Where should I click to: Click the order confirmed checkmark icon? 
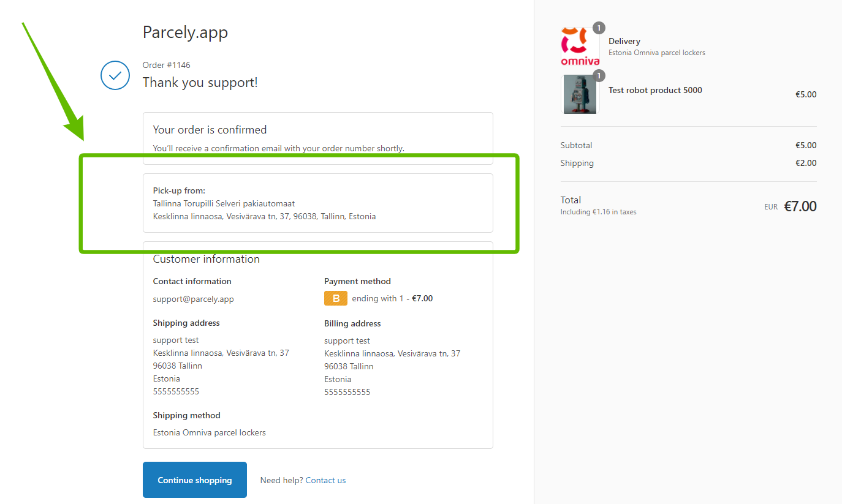115,75
